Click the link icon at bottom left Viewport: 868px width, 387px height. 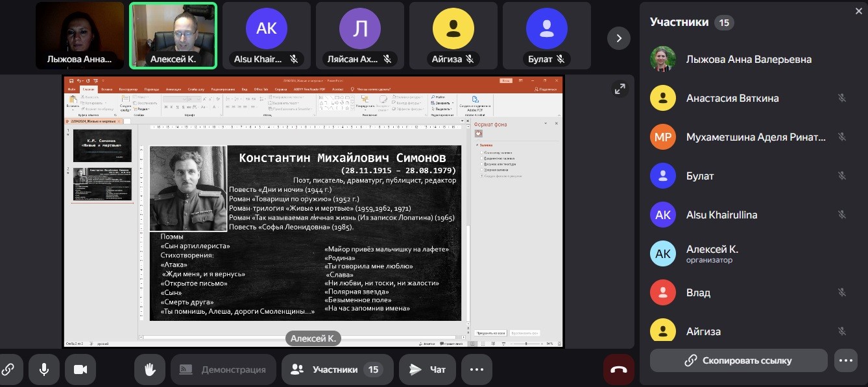click(x=8, y=369)
